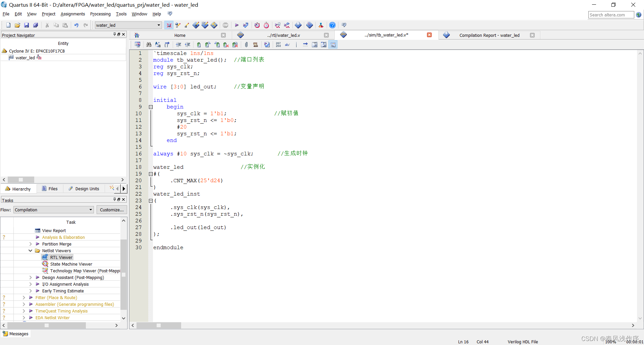Collapse the parameter fold at line 19
This screenshot has width=644, height=345.
pyautogui.click(x=151, y=174)
